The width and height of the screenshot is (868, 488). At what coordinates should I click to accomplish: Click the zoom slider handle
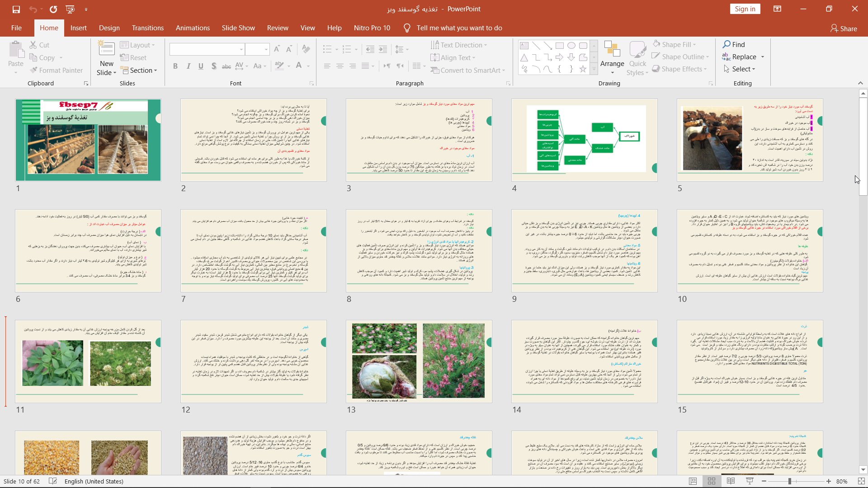click(790, 481)
